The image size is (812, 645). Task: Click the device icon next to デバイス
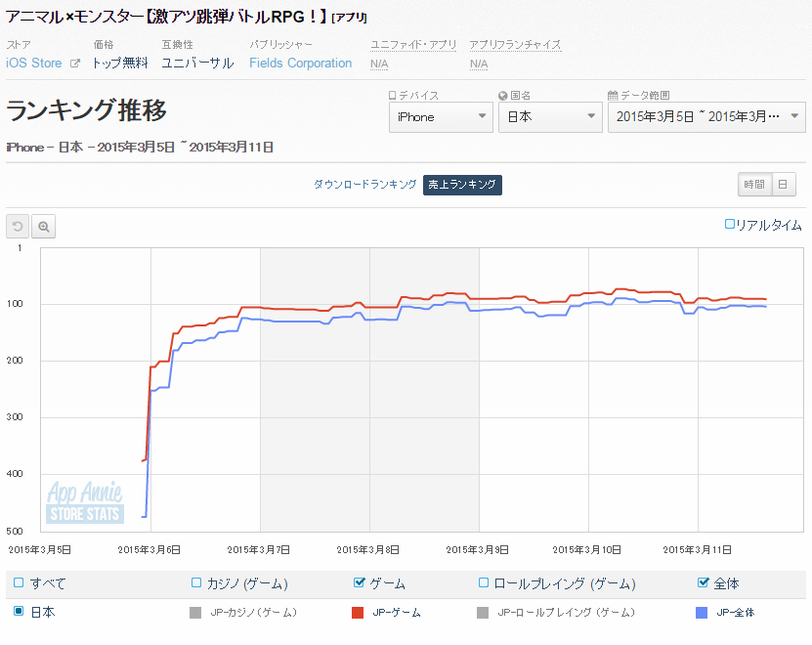point(393,96)
